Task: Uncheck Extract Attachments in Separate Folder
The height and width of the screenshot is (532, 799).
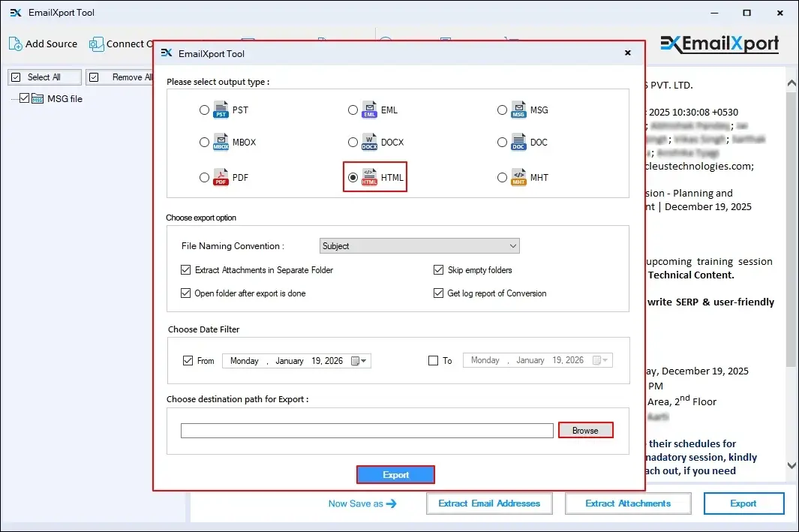Action: [x=186, y=270]
